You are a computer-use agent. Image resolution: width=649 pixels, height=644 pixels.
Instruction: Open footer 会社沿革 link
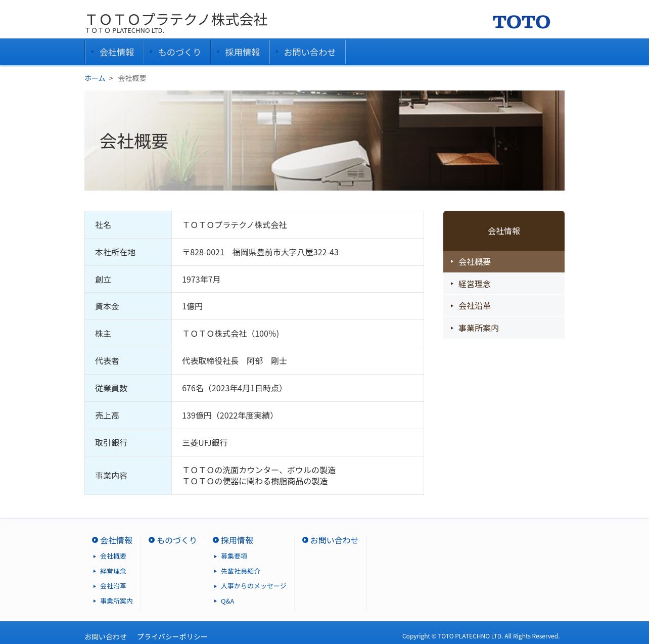(113, 586)
